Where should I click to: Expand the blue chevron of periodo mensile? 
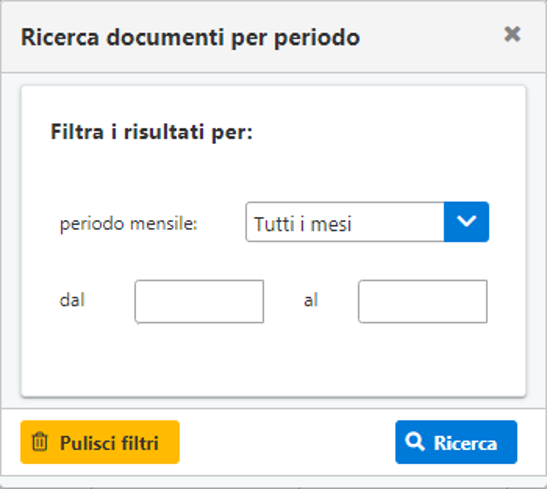pyautogui.click(x=466, y=221)
